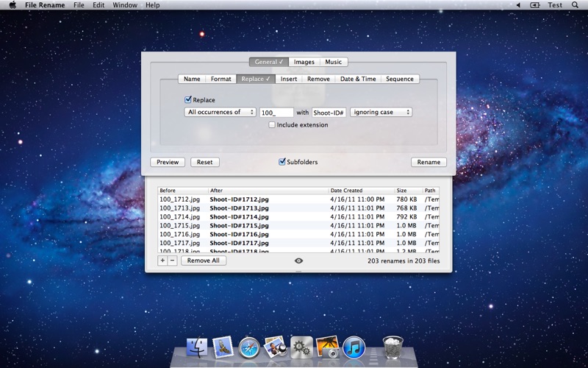The image size is (588, 368).
Task: Open the Apple menu
Action: (12, 5)
